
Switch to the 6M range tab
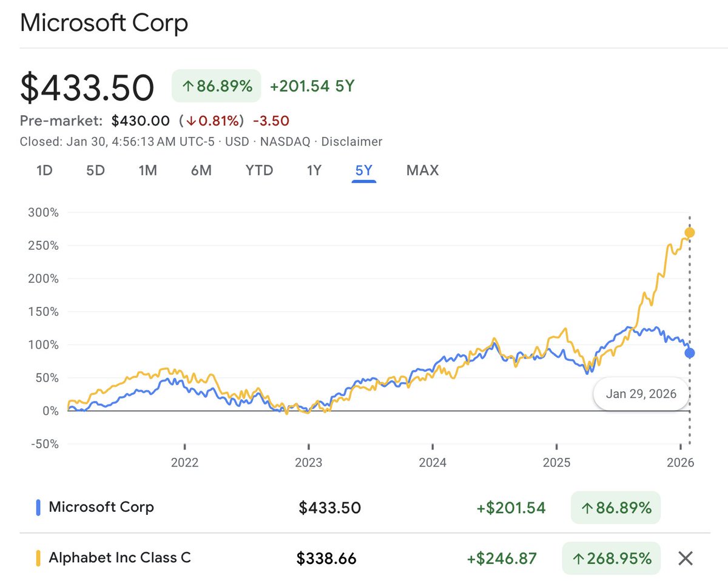click(x=201, y=170)
